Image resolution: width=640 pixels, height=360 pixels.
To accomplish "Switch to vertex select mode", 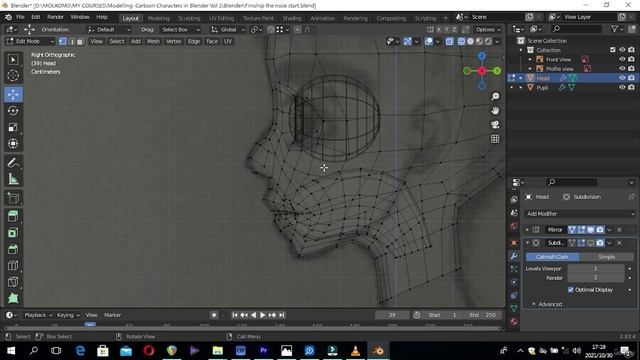I will pyautogui.click(x=62, y=41).
